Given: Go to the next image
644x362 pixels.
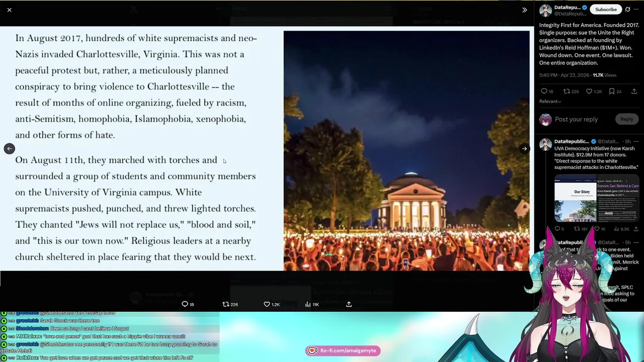Looking at the screenshot, I should pos(524,148).
